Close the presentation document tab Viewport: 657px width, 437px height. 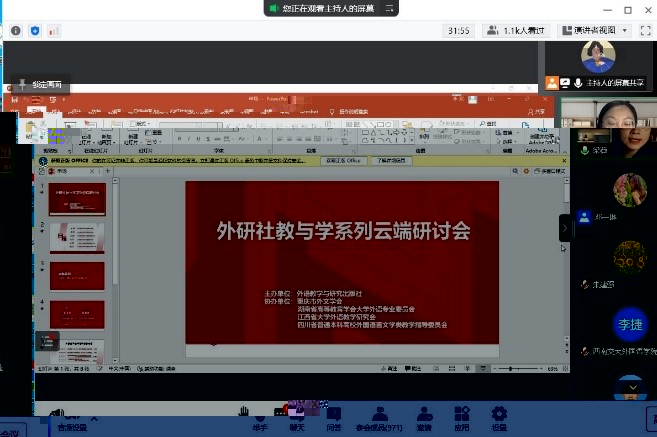(92, 171)
